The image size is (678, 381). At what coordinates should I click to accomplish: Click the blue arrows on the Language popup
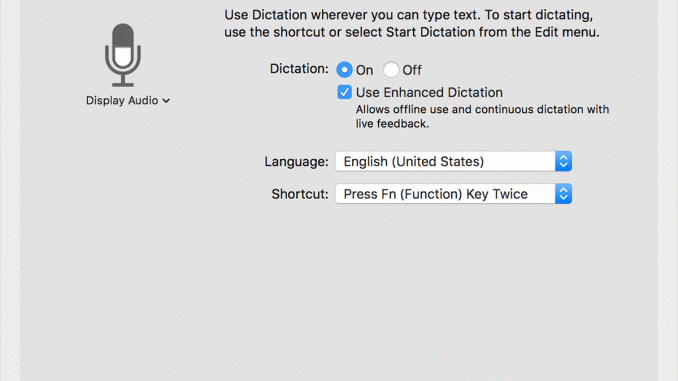point(563,161)
